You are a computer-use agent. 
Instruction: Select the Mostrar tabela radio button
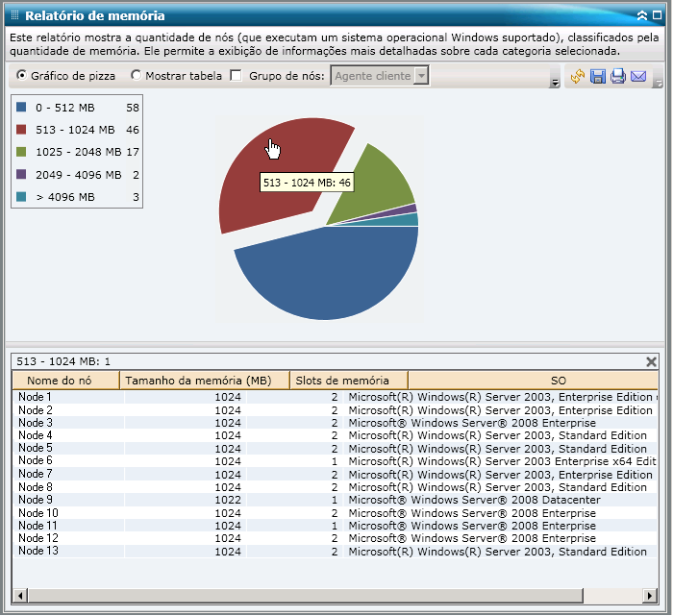coord(136,76)
